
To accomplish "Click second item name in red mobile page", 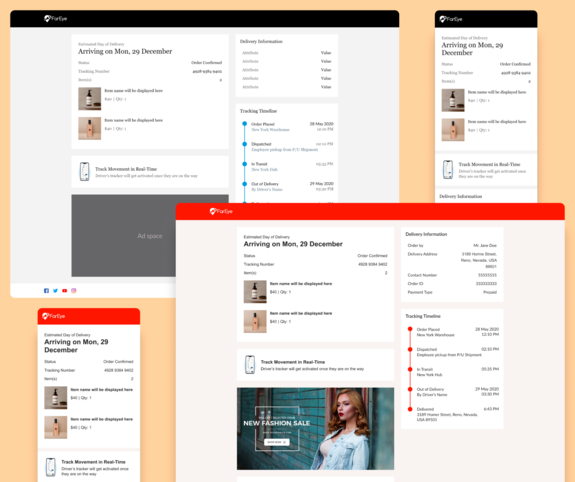I will point(102,419).
